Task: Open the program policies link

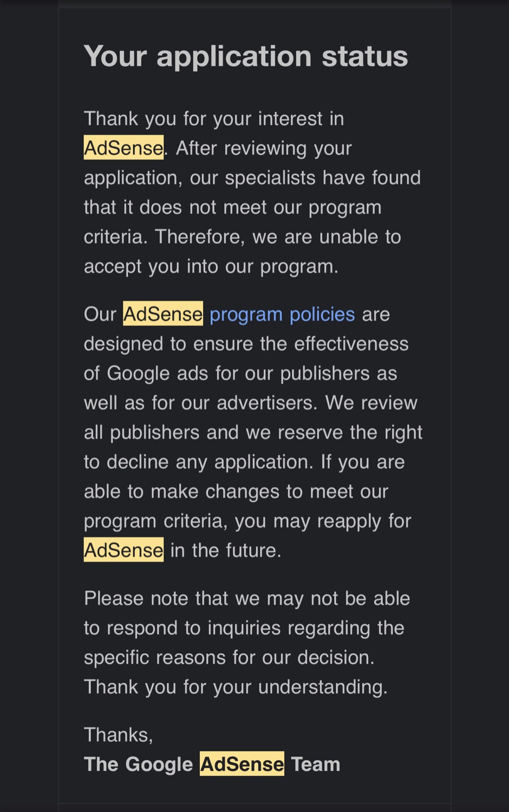Action: point(282,314)
